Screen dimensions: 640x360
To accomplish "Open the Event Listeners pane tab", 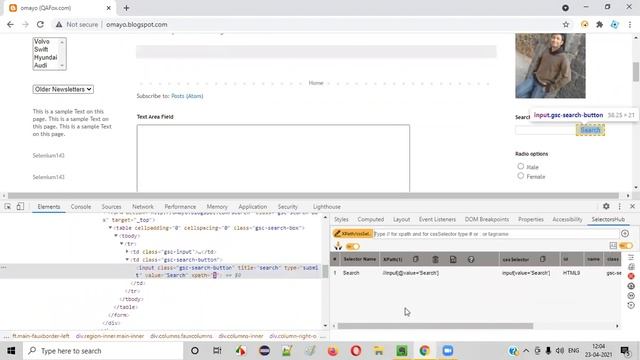I will click(437, 219).
